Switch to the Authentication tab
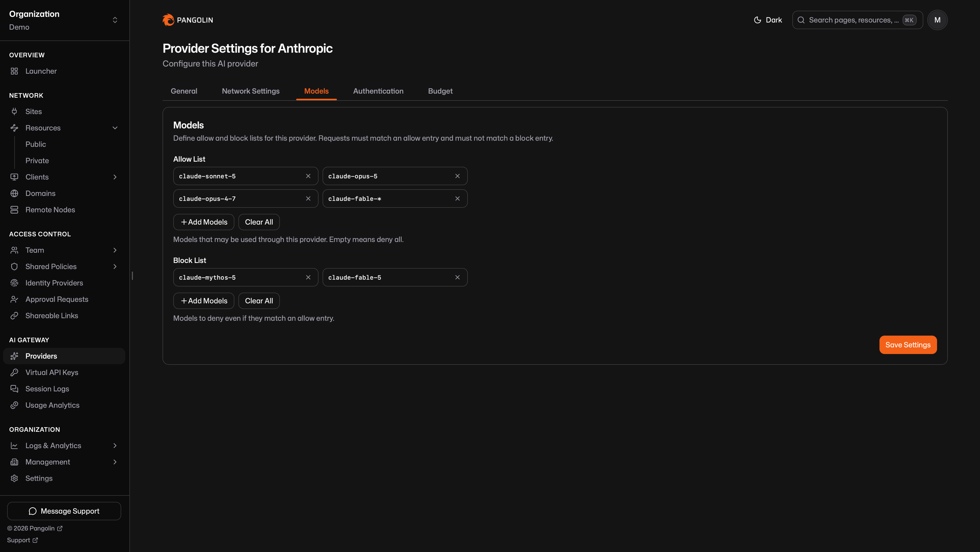 [x=378, y=91]
